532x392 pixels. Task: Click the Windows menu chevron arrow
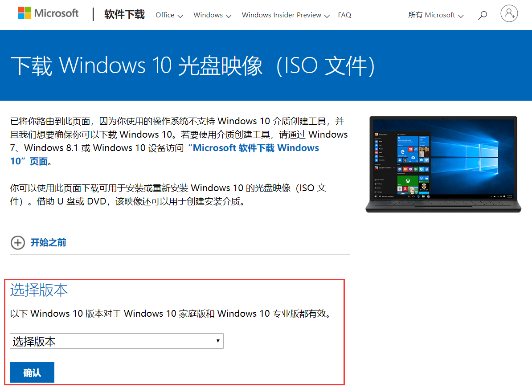pyautogui.click(x=229, y=16)
